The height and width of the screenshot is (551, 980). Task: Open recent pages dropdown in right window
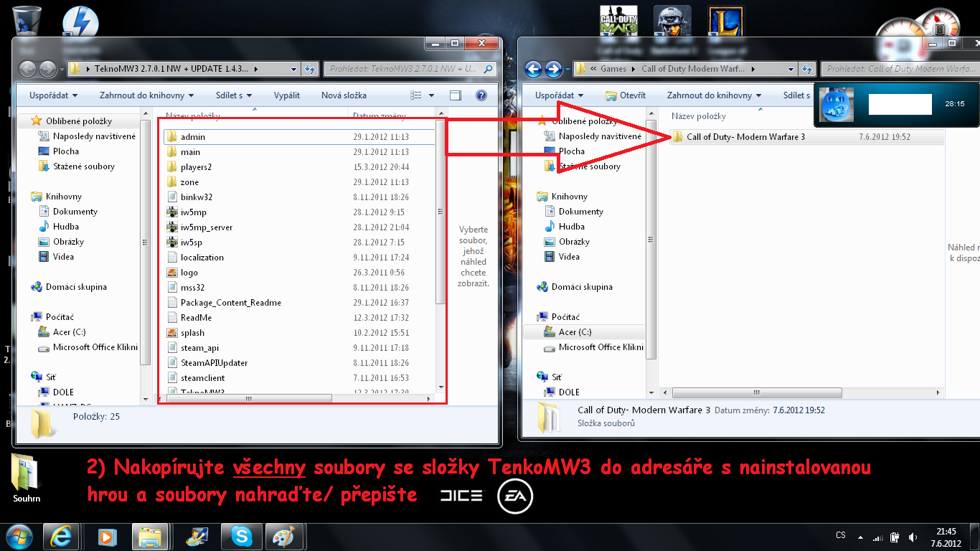tap(567, 69)
